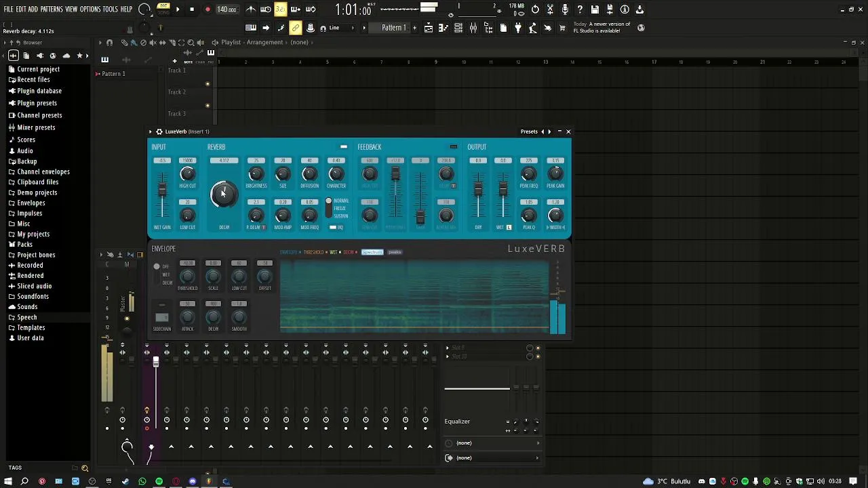Click the large DECAY knob

(x=224, y=195)
